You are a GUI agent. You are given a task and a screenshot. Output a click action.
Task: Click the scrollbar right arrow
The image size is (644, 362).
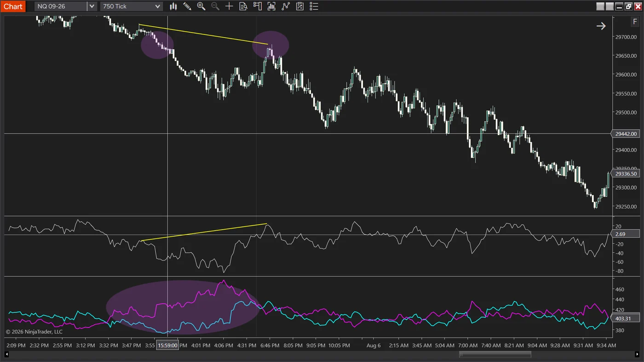[637, 354]
